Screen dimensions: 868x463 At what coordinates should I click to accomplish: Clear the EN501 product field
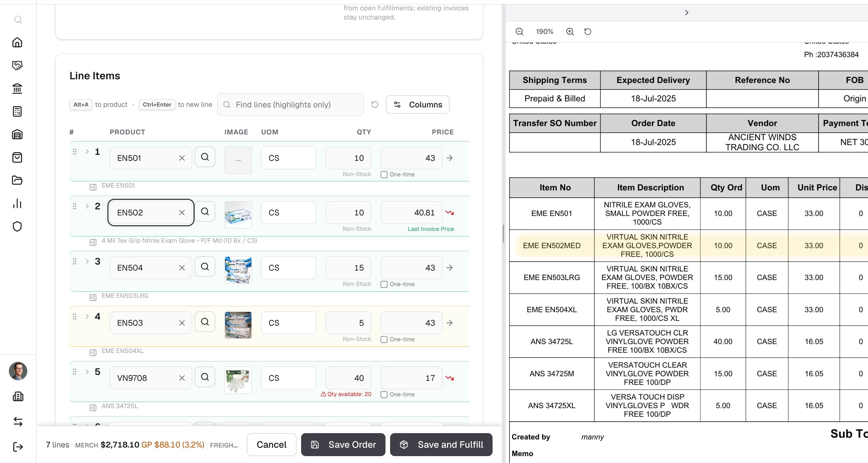182,158
